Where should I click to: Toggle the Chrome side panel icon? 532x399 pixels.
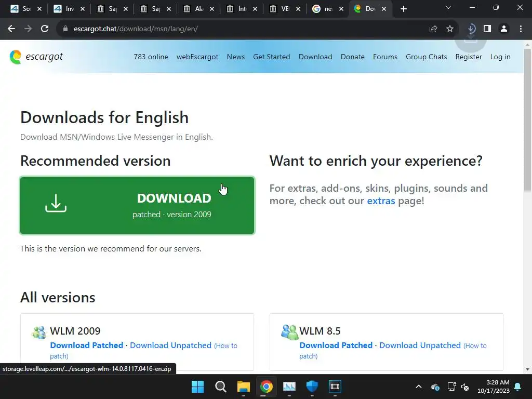pos(487,29)
